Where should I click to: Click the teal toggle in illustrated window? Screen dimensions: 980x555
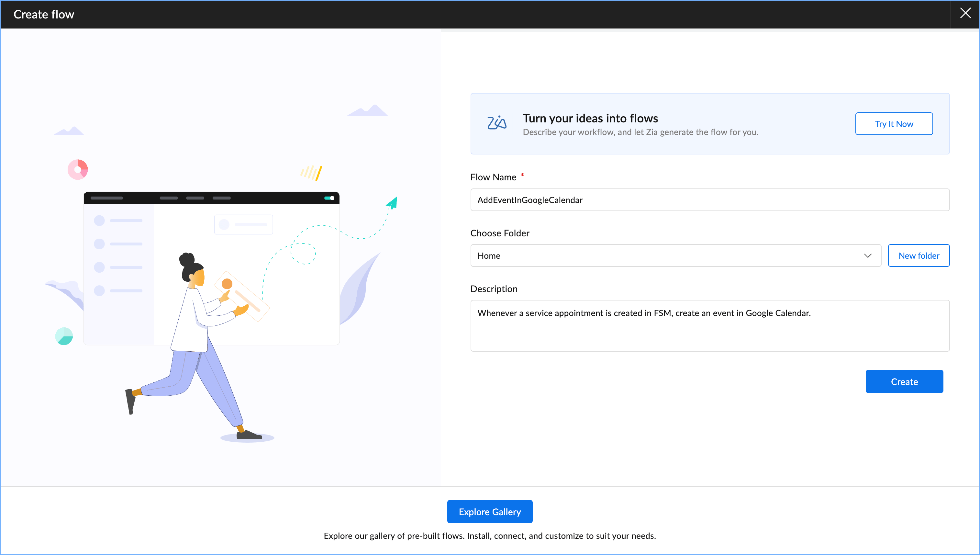click(x=329, y=198)
